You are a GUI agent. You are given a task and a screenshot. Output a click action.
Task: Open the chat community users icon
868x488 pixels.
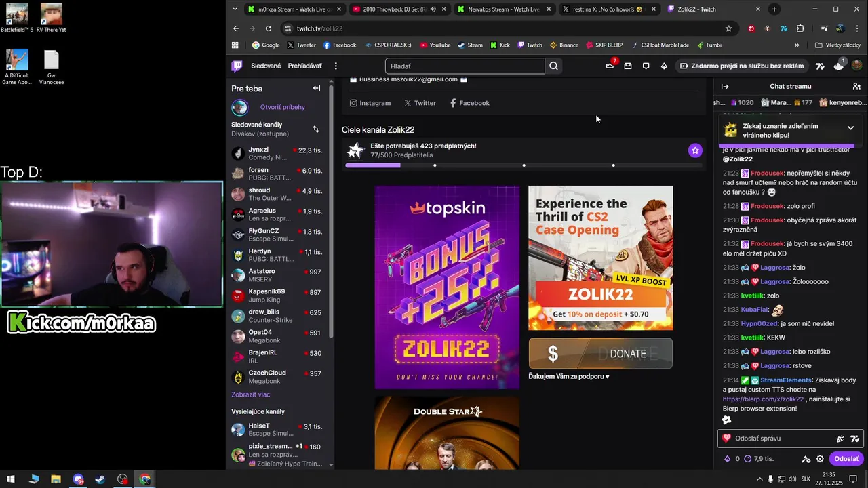[856, 87]
